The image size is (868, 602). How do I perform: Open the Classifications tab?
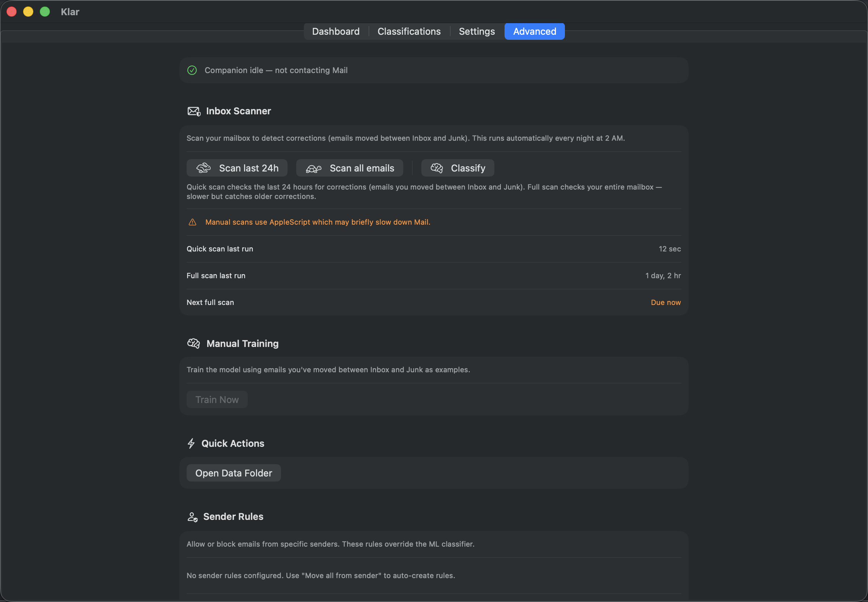(409, 31)
